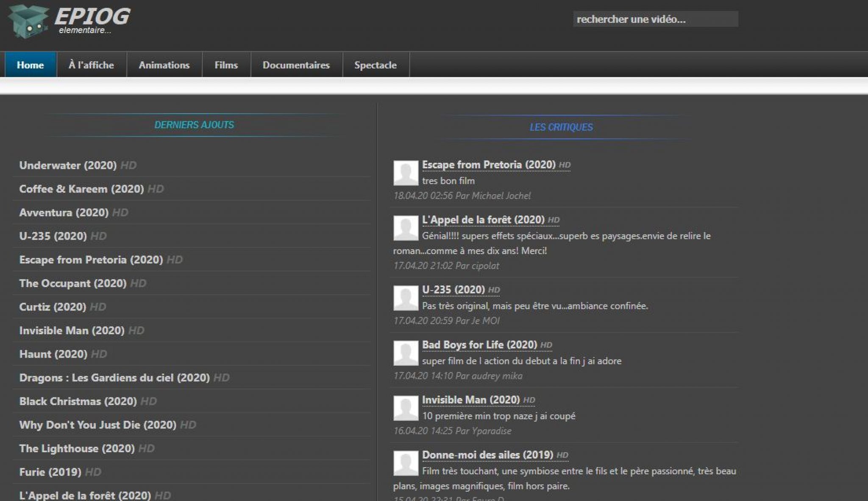Click avatar next to Invisible Man review

(x=406, y=408)
